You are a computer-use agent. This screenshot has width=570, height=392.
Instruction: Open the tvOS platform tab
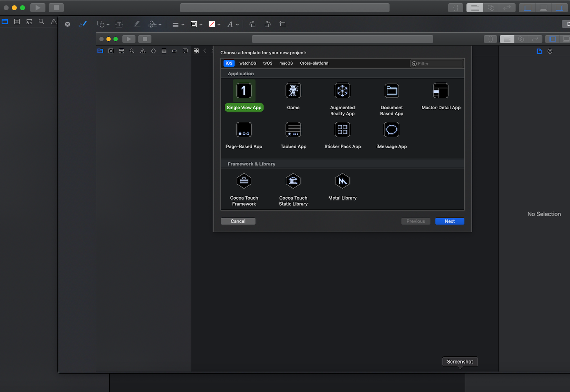click(x=268, y=63)
